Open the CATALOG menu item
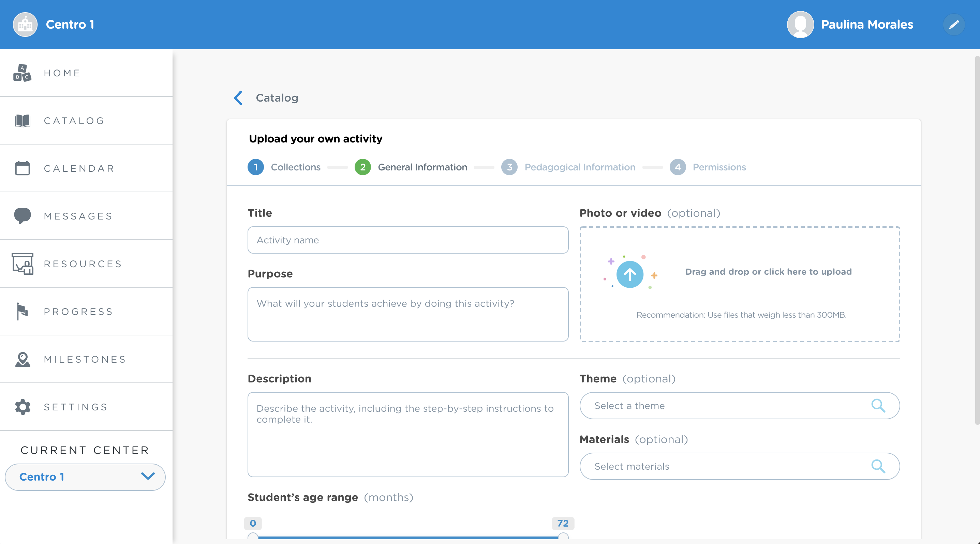980x544 pixels. 86,121
